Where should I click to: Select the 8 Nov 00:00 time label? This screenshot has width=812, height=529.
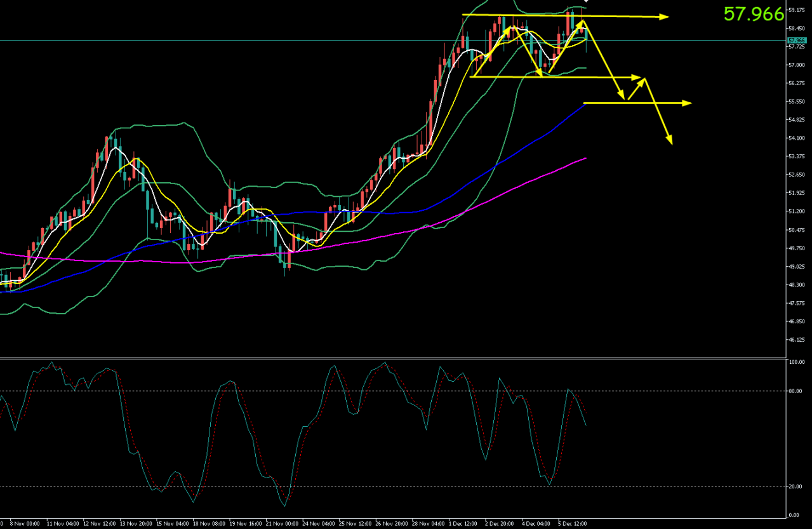point(25,524)
